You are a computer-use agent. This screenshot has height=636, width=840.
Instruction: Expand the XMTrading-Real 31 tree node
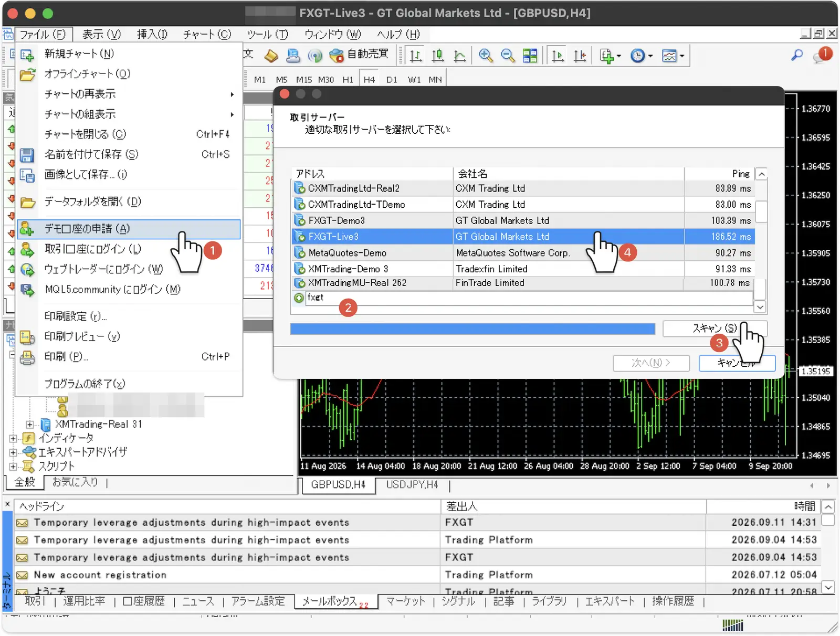(x=29, y=425)
